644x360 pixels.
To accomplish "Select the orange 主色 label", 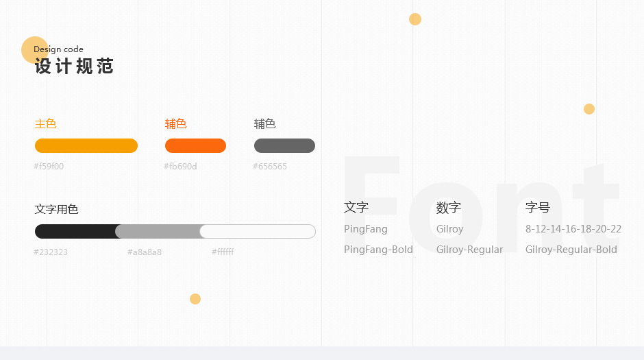I will pos(46,123).
